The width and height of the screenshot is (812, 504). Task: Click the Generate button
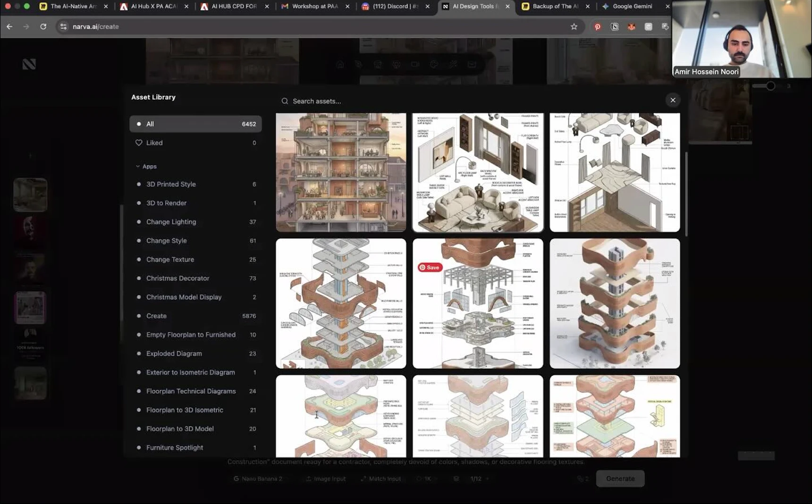620,479
